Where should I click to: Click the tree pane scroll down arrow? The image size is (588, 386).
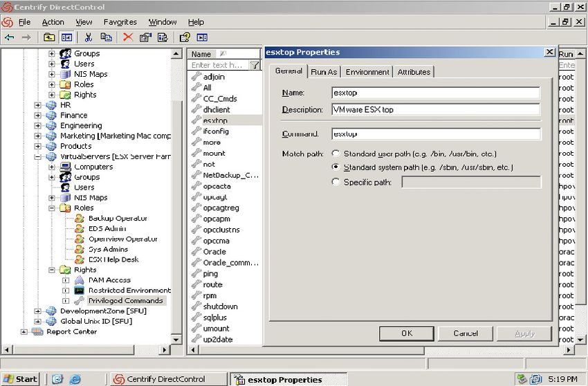pyautogui.click(x=176, y=340)
